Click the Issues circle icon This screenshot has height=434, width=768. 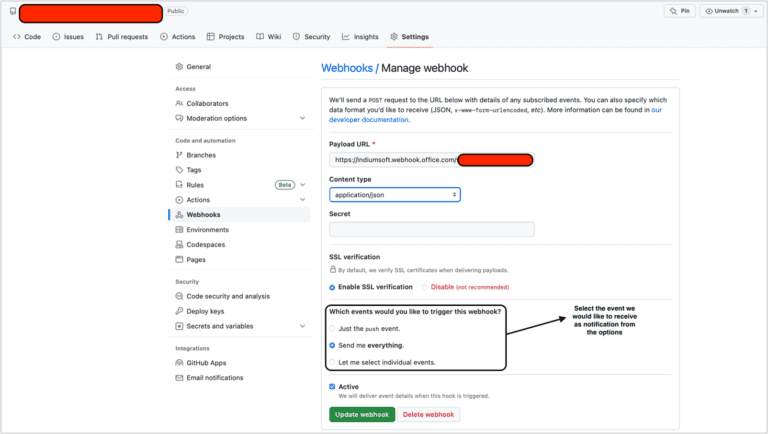tap(56, 37)
